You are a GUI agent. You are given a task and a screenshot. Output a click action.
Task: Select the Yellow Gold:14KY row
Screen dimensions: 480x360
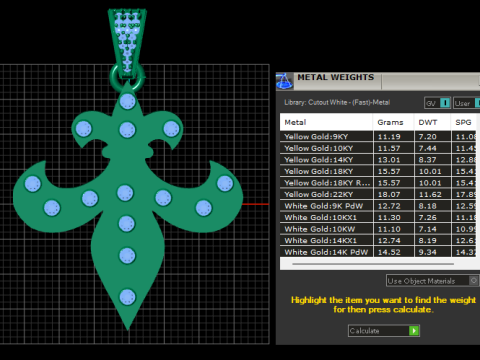point(378,160)
